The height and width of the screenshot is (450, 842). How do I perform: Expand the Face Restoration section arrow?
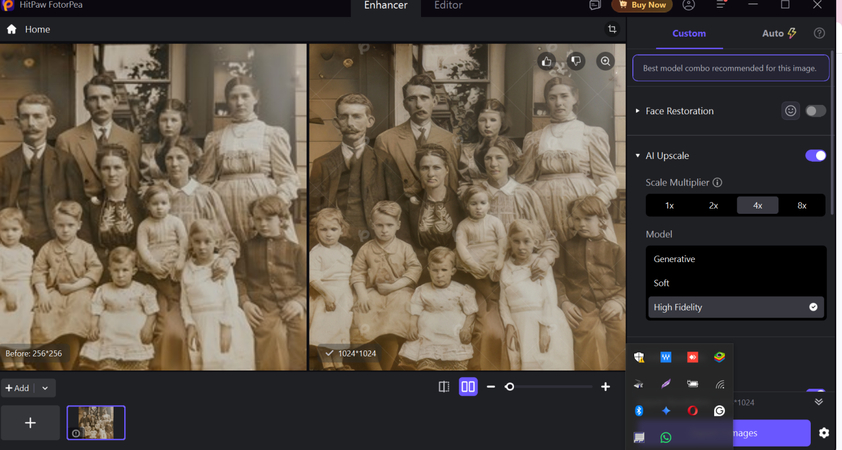(x=637, y=111)
